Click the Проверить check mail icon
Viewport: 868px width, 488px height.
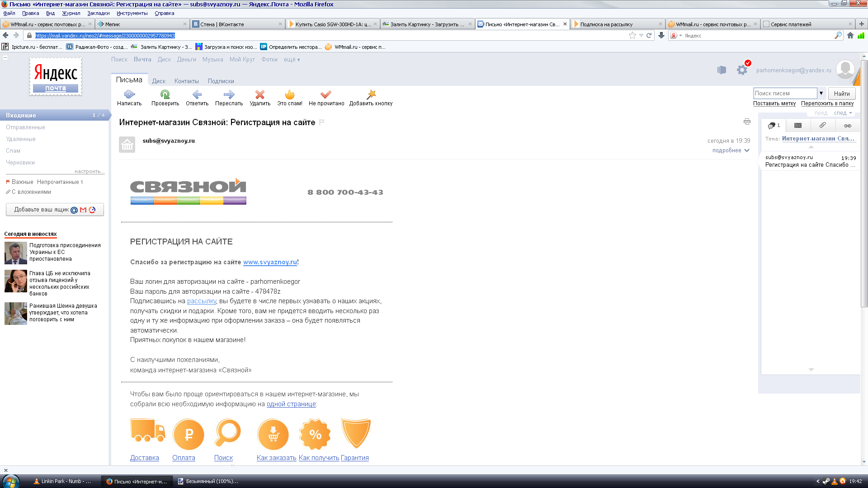165,94
